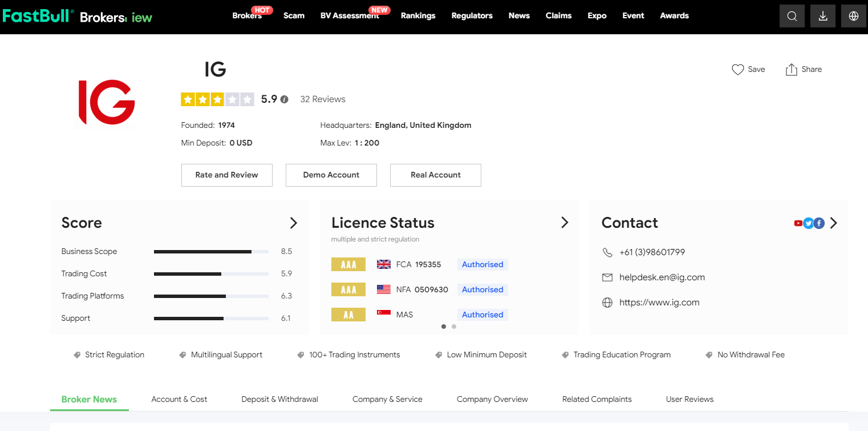Screen dimensions: 868x431
Task: Click the five-star rating bar
Action: (x=217, y=99)
